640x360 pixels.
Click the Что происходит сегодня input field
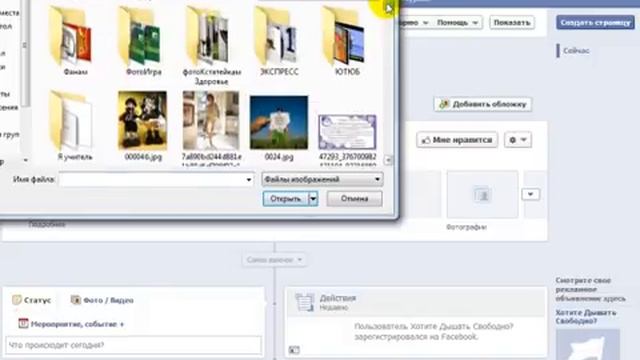point(133,345)
